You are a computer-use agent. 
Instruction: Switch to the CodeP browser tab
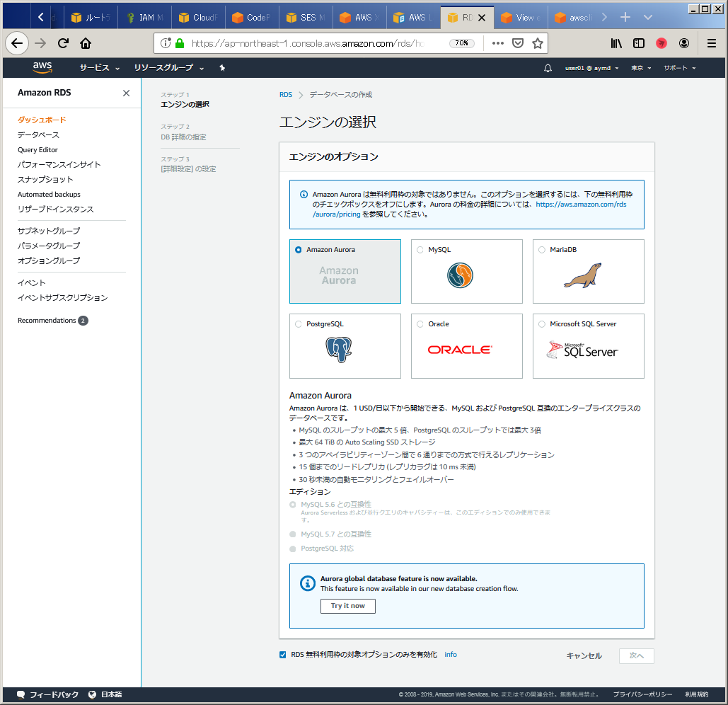tap(252, 18)
